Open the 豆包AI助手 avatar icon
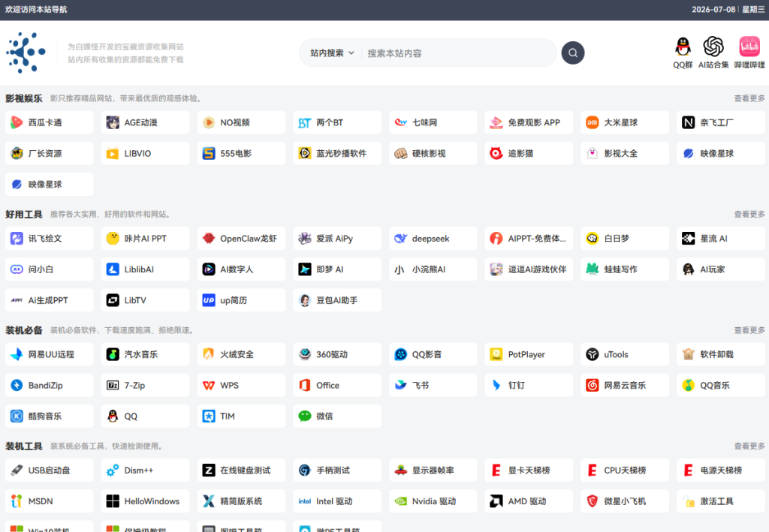 click(305, 300)
